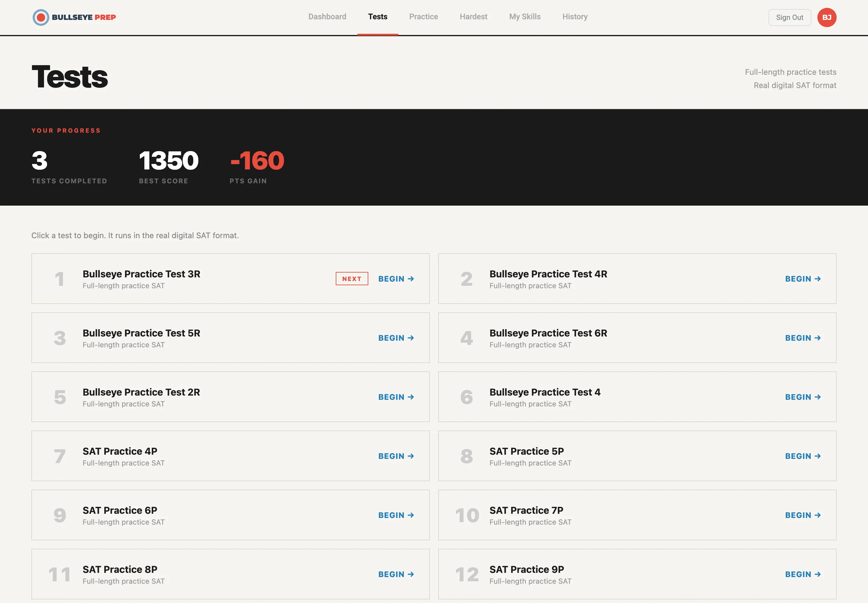Screen dimensions: 868x603
Task: Click the 3 tests completed value
Action: coord(39,161)
